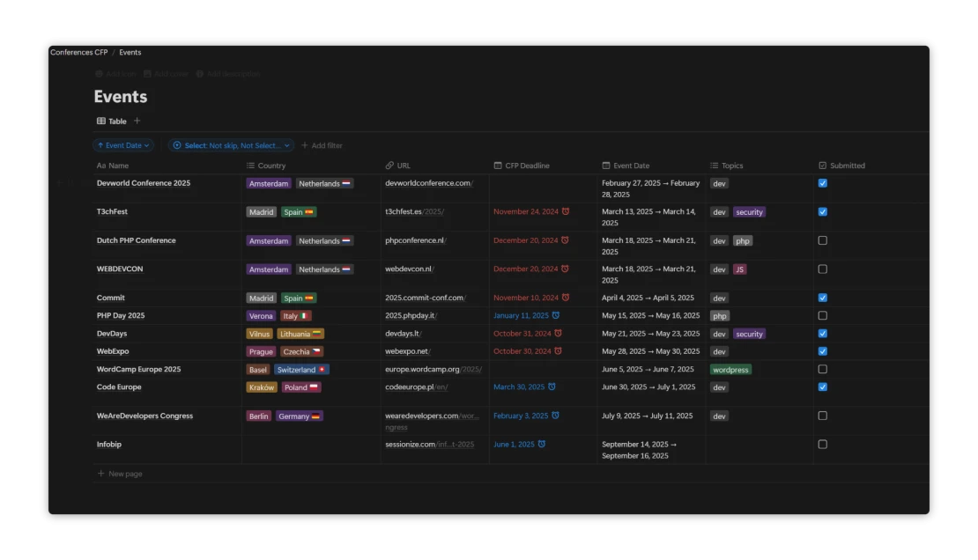The width and height of the screenshot is (978, 560).
Task: Open webexpo.net link
Action: click(x=408, y=351)
